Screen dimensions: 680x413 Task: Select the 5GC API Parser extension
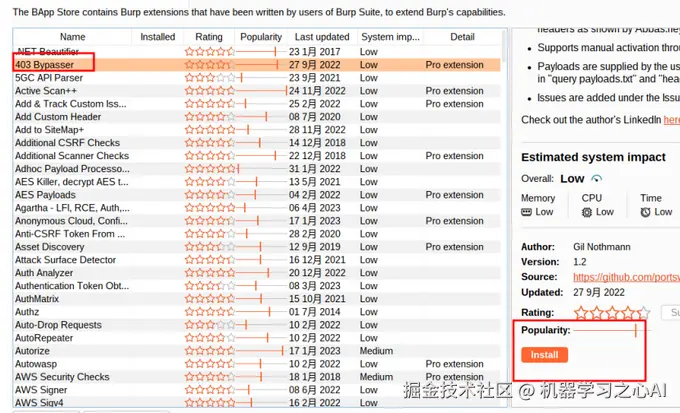click(257, 78)
